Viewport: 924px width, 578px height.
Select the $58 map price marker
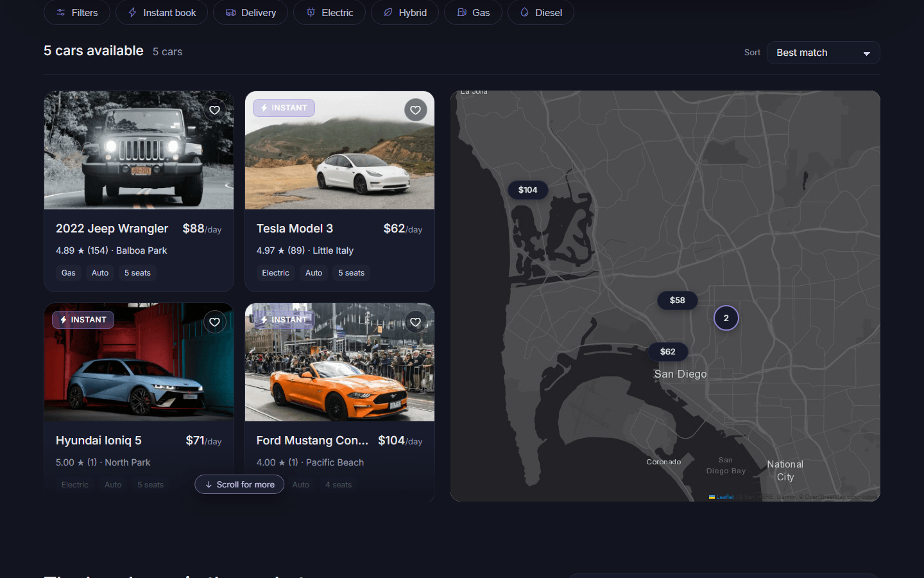click(x=678, y=301)
